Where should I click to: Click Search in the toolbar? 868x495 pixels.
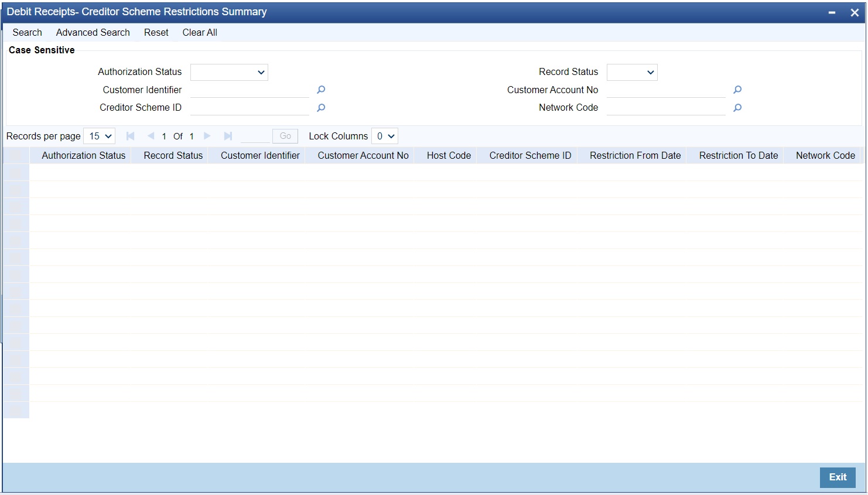28,33
